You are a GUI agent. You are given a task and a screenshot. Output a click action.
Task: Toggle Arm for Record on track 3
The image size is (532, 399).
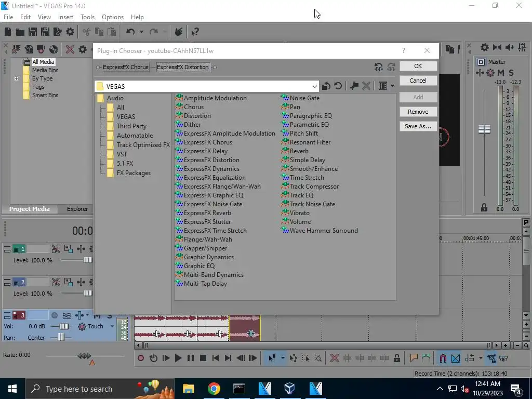click(x=54, y=315)
